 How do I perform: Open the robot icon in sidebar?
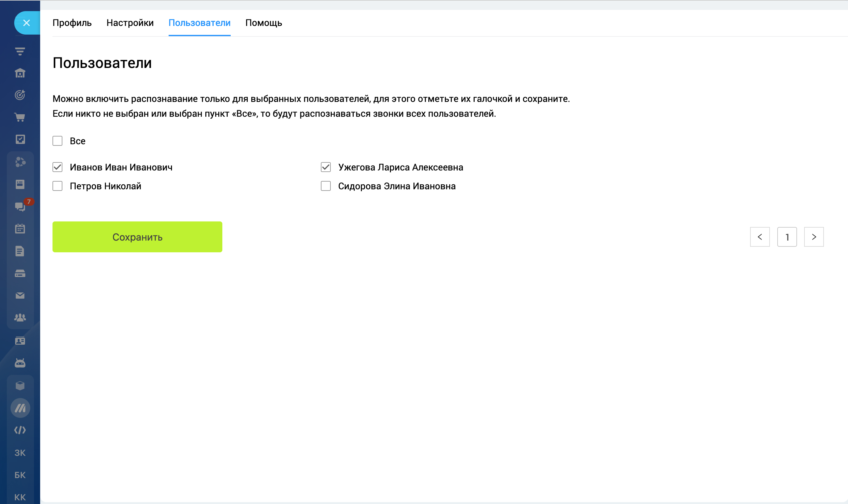[20, 363]
